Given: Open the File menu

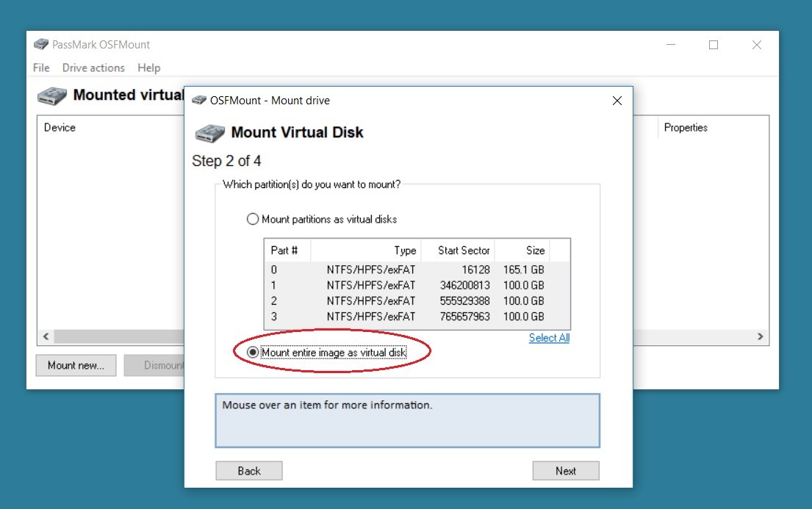Looking at the screenshot, I should 41,68.
